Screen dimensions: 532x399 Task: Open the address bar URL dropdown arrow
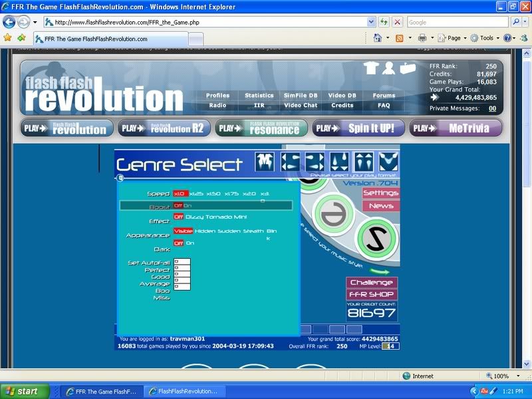pos(371,22)
